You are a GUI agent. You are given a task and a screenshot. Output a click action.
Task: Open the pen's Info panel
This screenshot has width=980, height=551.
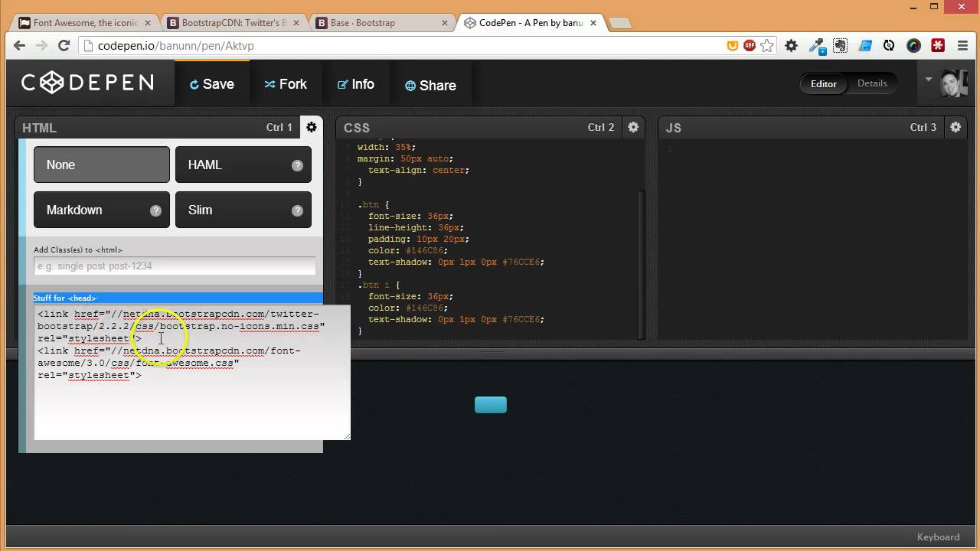point(356,84)
